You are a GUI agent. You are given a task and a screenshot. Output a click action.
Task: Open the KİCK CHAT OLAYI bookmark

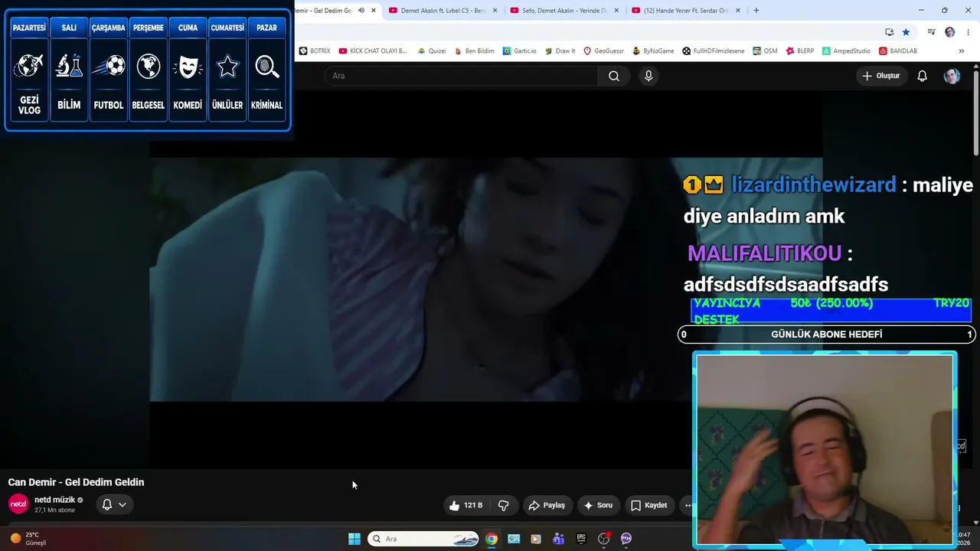(373, 51)
